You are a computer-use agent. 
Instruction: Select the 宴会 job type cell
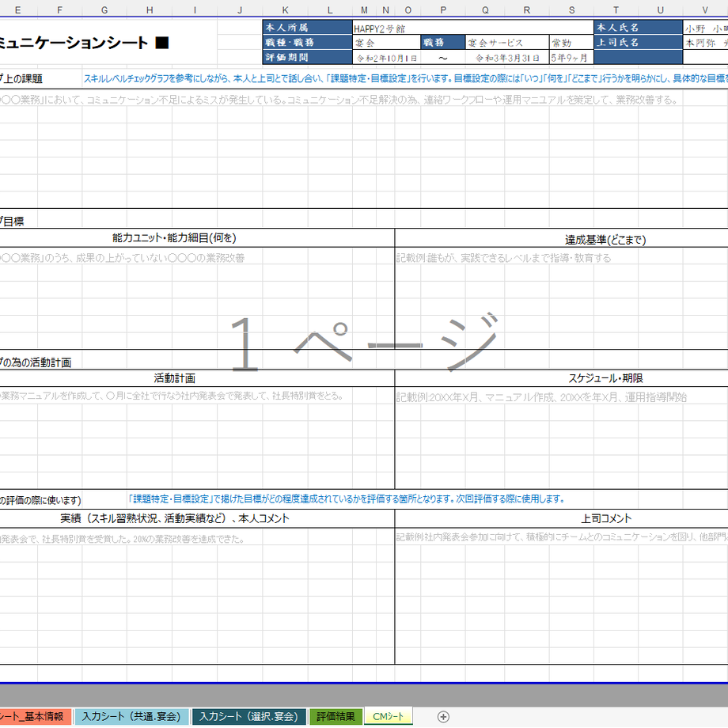pyautogui.click(x=387, y=43)
